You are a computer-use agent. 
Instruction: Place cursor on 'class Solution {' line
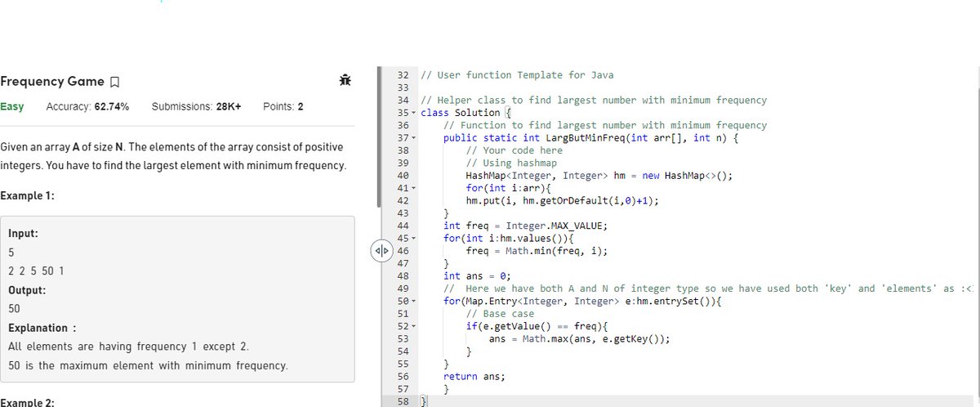(x=465, y=113)
